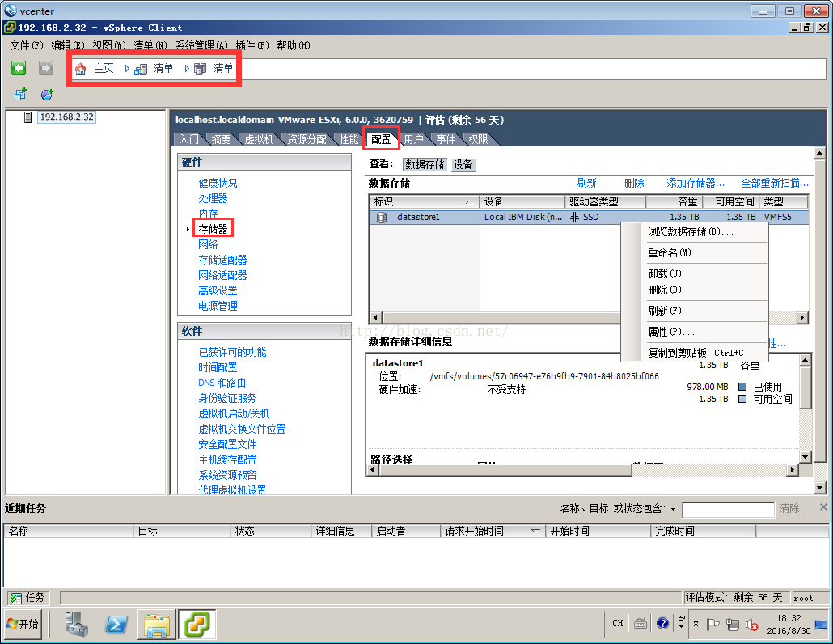This screenshot has height=644, width=833.
Task: Switch to the 性能 tab
Action: 349,139
